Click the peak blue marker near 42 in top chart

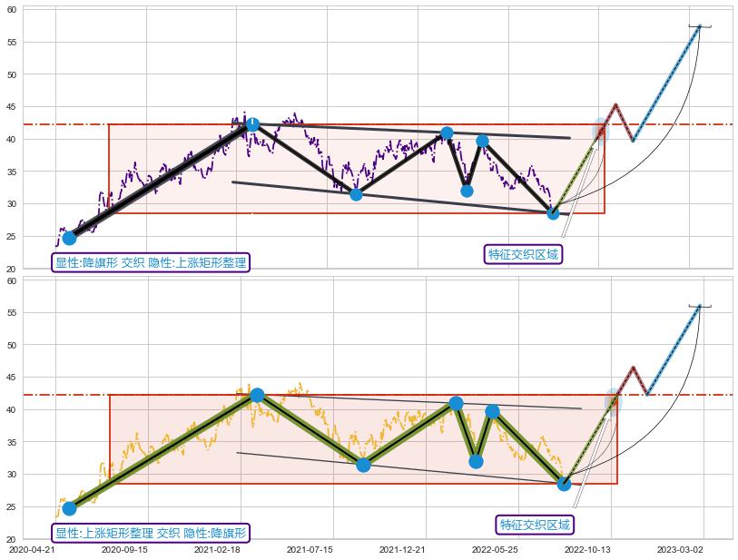point(252,124)
